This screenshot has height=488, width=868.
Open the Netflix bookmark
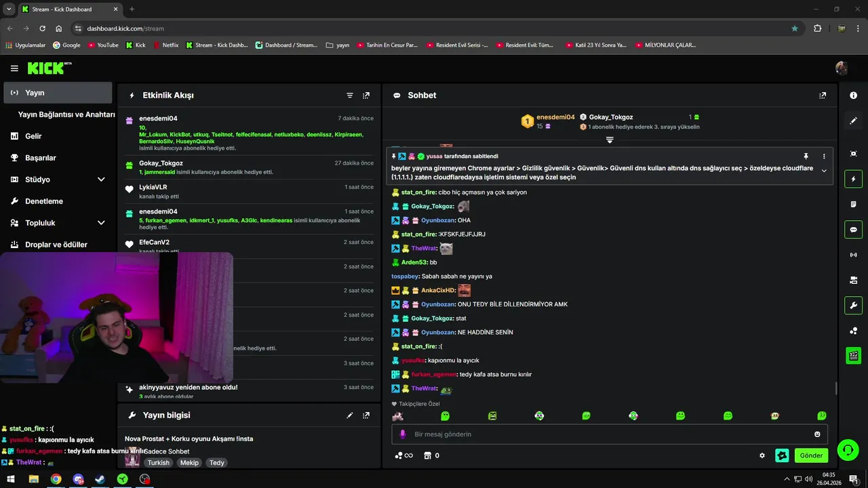(165, 45)
